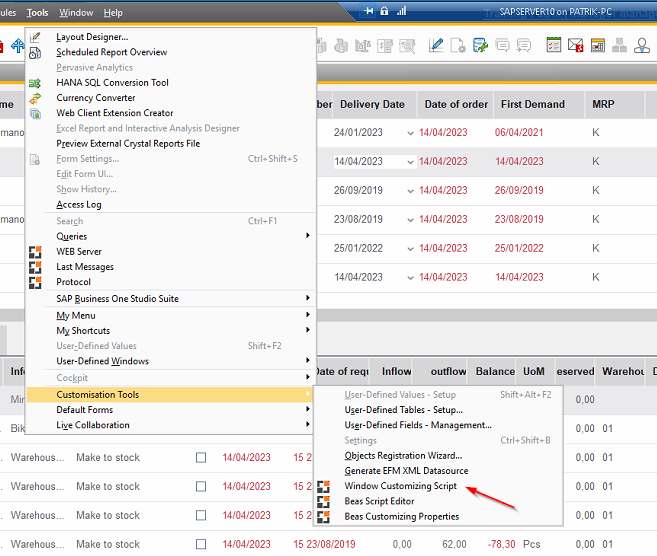Choose User-Defined Fields - Management

418,425
